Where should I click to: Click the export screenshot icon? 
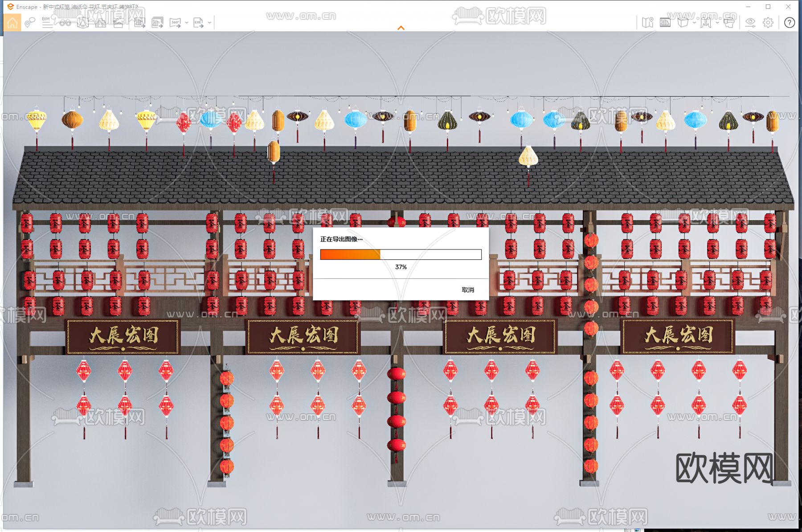click(140, 23)
